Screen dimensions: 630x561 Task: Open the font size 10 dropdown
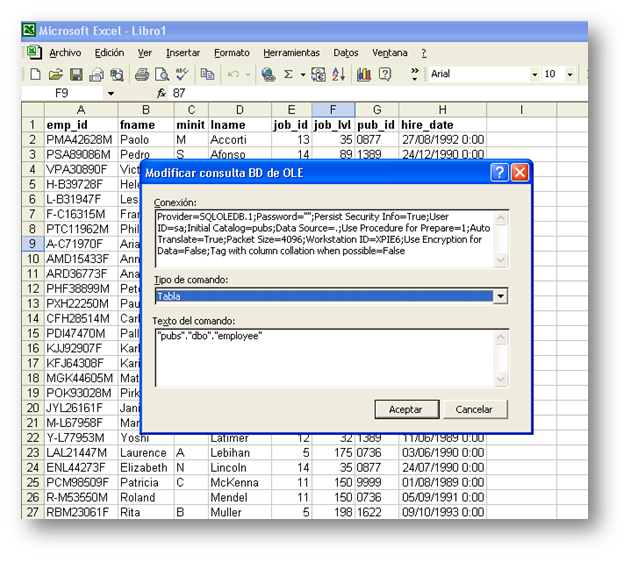coord(569,74)
